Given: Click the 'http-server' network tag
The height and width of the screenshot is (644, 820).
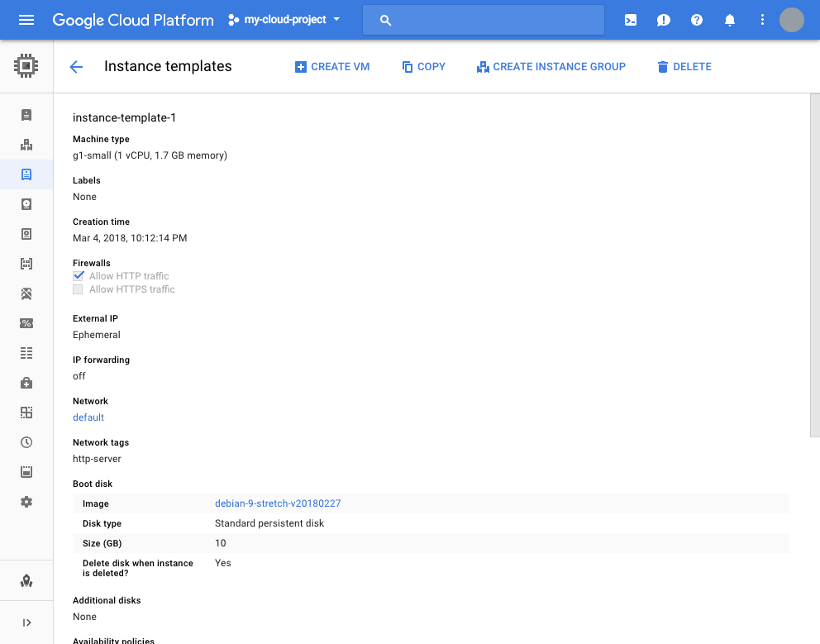Looking at the screenshot, I should pos(97,459).
